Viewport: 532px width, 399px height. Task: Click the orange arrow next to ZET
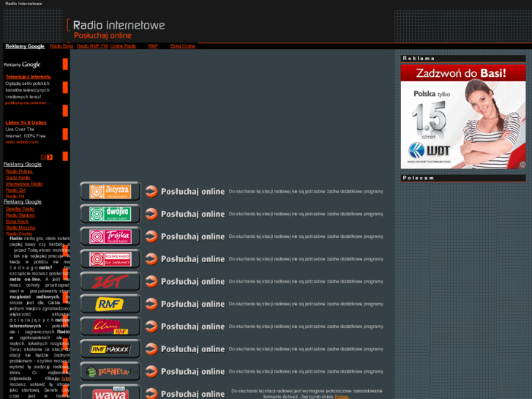pos(151,282)
